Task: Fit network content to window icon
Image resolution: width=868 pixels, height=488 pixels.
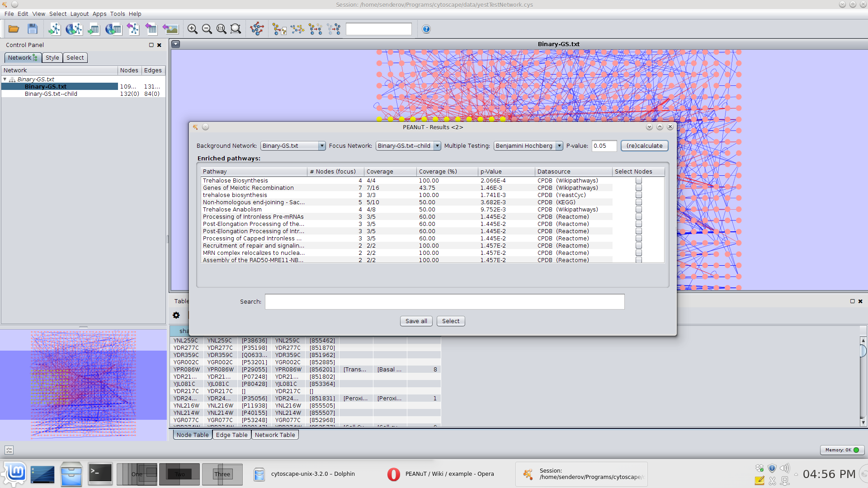Action: pos(222,29)
